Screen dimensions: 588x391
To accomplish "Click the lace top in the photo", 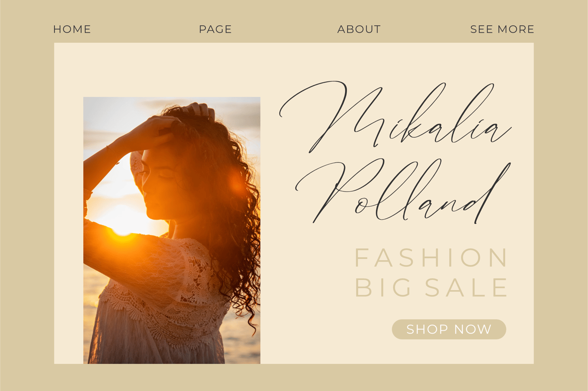I will point(172,292).
